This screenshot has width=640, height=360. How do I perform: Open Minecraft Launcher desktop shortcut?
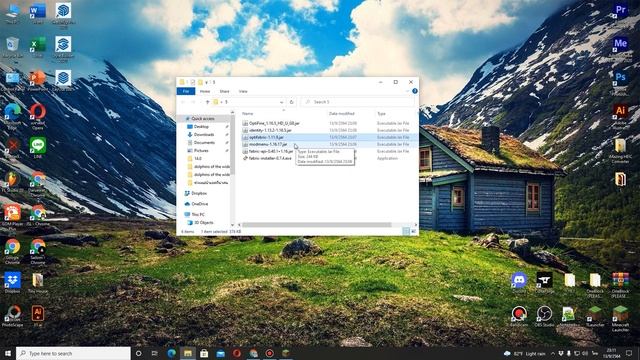(620, 318)
